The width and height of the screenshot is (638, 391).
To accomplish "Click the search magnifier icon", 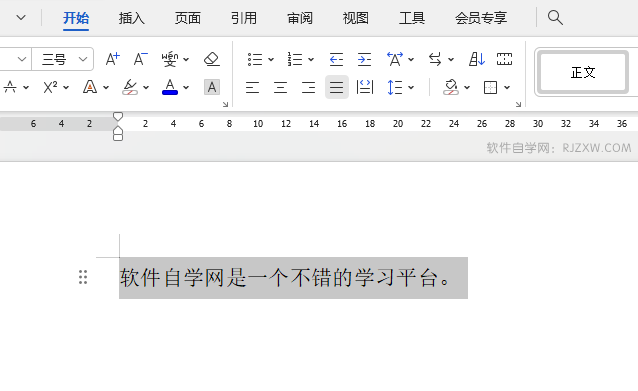I will pyautogui.click(x=555, y=17).
